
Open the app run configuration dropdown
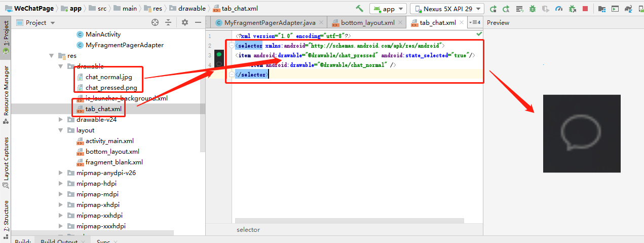click(x=388, y=9)
